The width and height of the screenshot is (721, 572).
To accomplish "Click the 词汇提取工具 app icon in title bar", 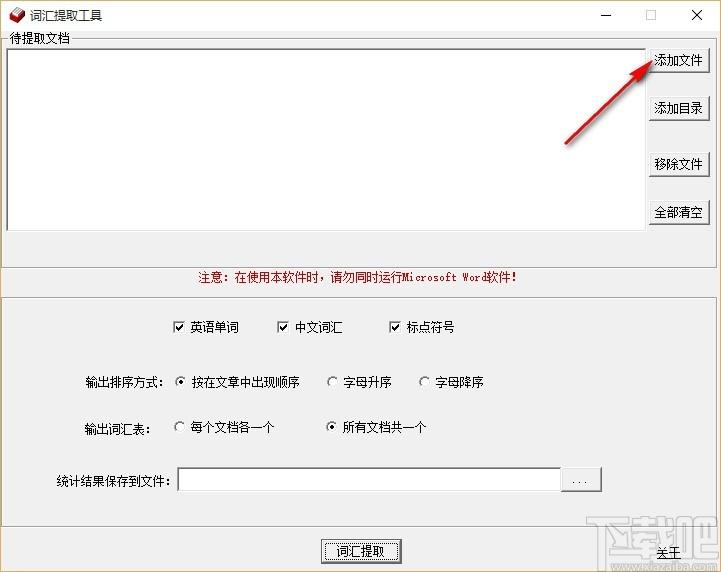I will tap(17, 15).
